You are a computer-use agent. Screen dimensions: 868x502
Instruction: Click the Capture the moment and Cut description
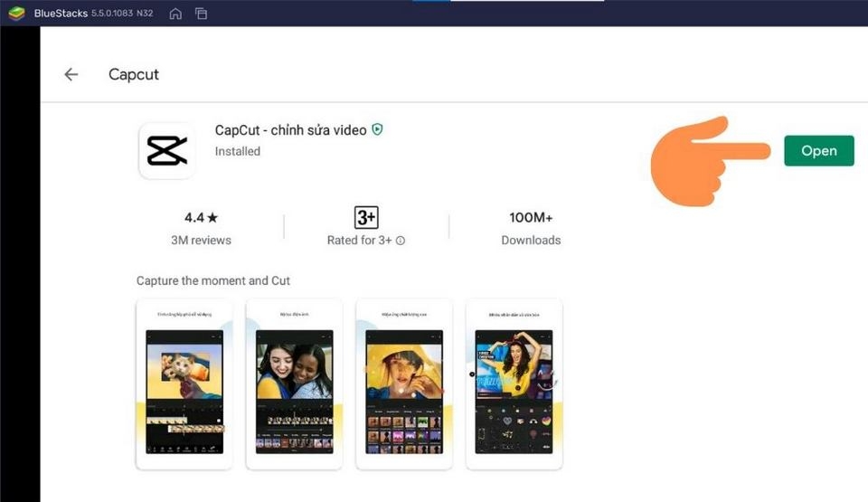coord(213,281)
